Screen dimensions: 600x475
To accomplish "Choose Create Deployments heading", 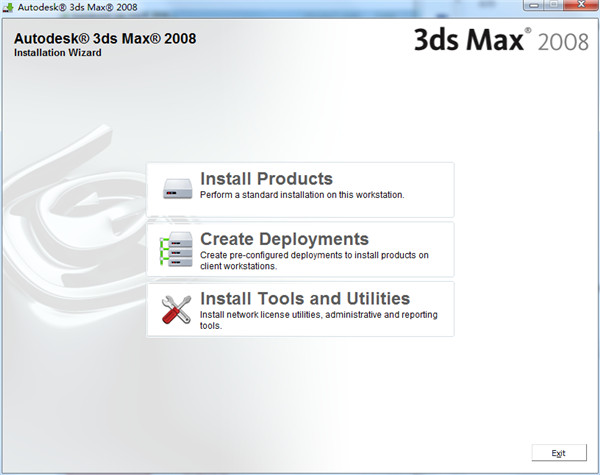I will [284, 239].
